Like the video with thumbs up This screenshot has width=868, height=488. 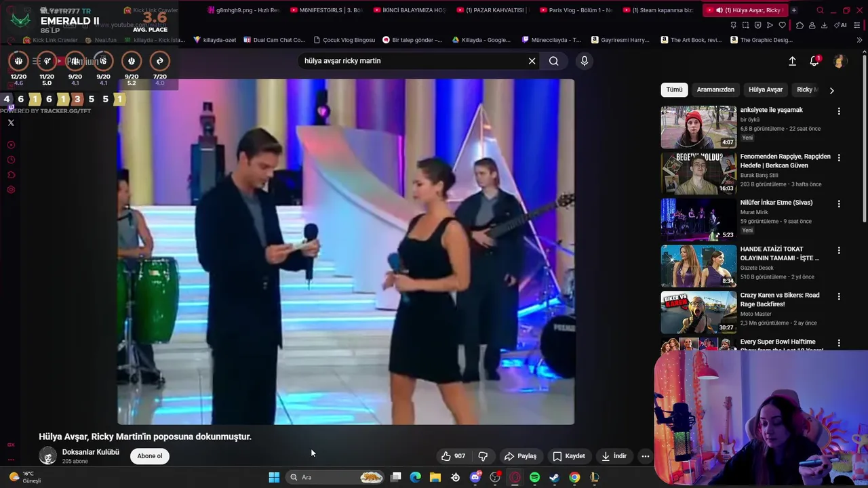point(453,456)
